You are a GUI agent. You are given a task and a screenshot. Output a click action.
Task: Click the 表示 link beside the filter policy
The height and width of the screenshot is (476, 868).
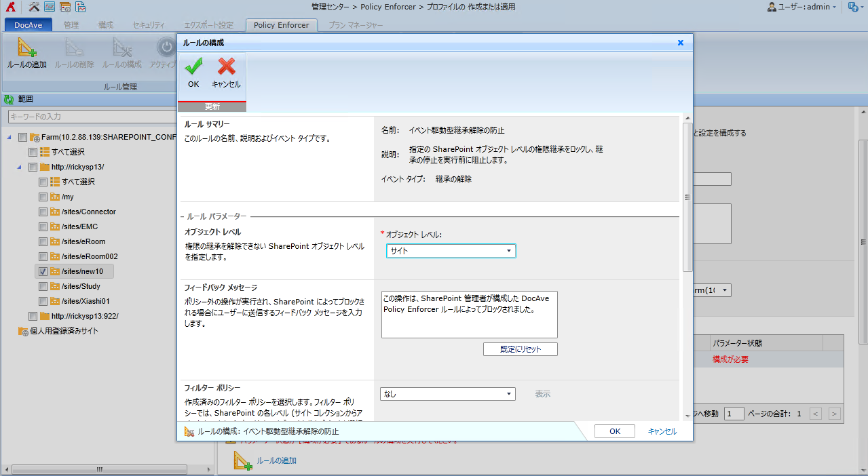(x=542, y=394)
